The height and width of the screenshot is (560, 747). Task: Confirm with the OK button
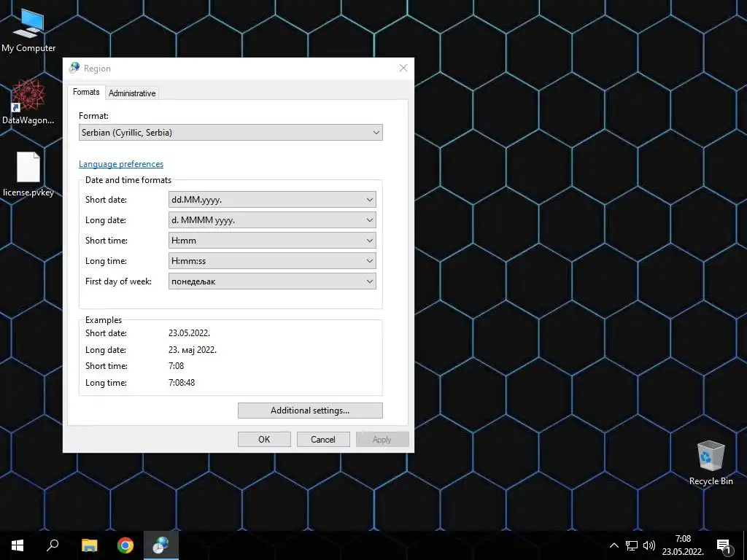point(264,439)
